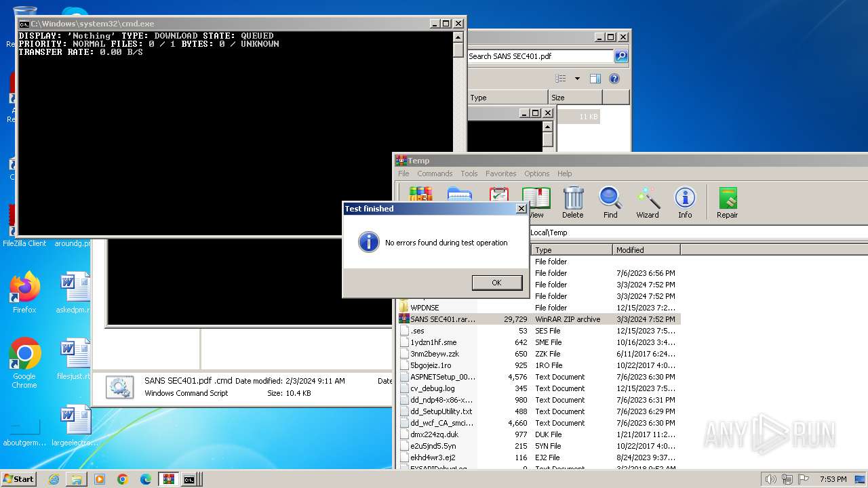Sort WinRAR list by Modified column

point(646,250)
